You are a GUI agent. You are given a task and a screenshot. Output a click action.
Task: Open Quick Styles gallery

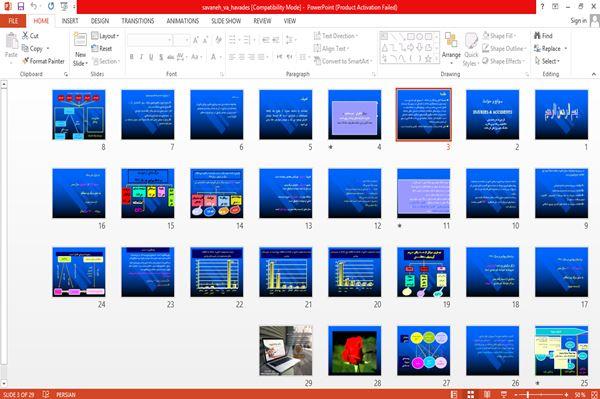point(471,50)
